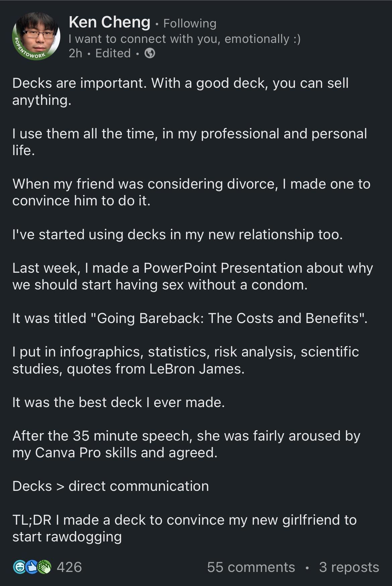The height and width of the screenshot is (586, 392).
Task: Click the globe public visibility icon
Action: 150,53
